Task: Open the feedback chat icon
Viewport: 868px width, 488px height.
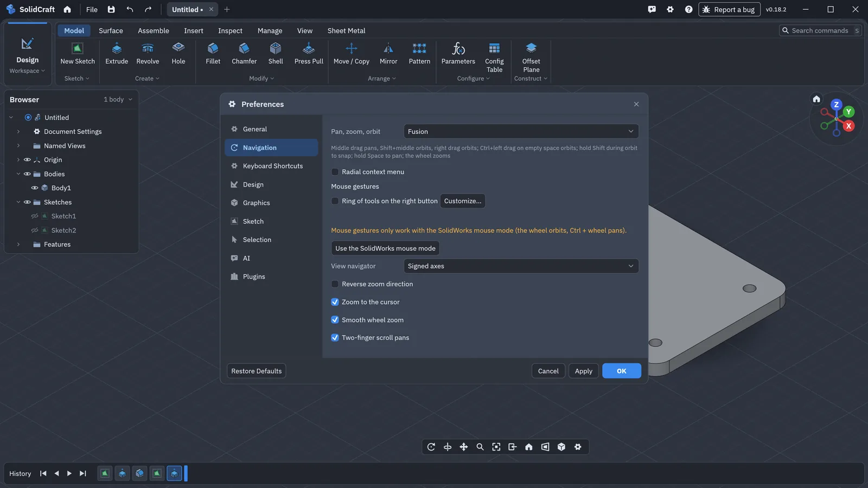Action: [x=652, y=9]
